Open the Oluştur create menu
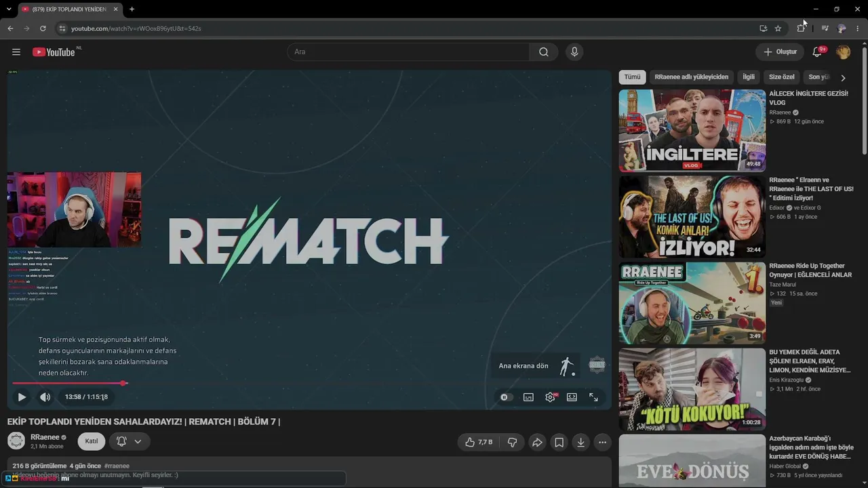This screenshot has width=868, height=488. pos(780,52)
